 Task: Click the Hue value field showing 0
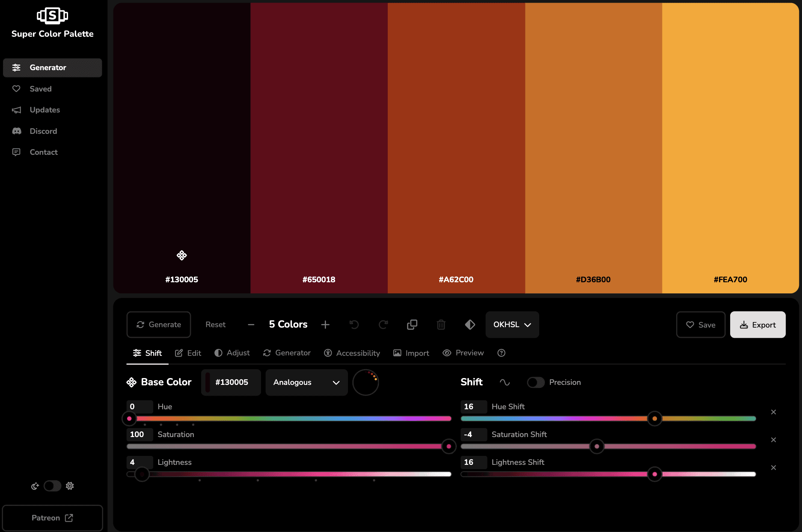[140, 407]
